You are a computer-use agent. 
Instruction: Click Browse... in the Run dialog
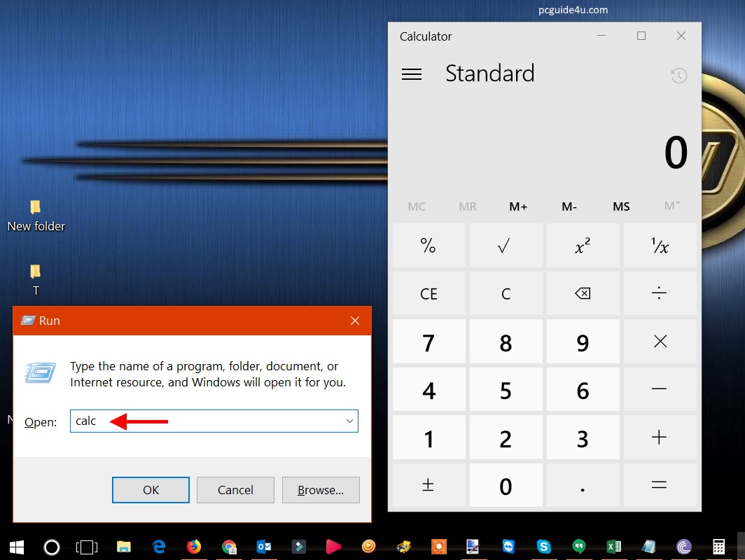[321, 490]
